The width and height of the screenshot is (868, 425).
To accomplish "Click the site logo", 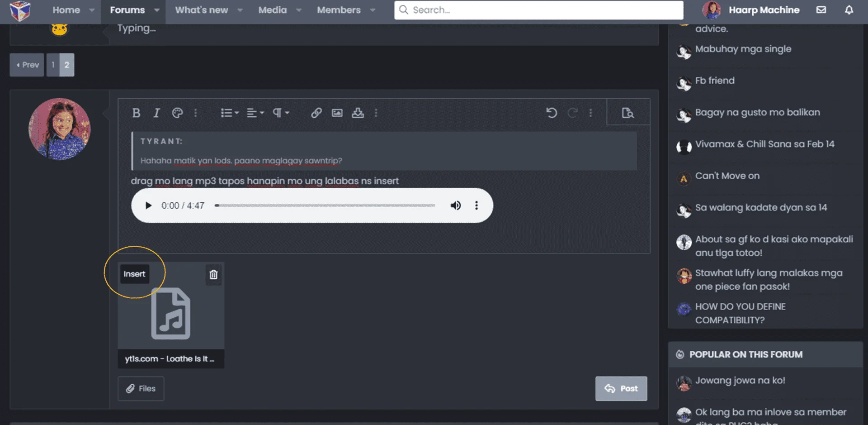I will click(x=20, y=10).
